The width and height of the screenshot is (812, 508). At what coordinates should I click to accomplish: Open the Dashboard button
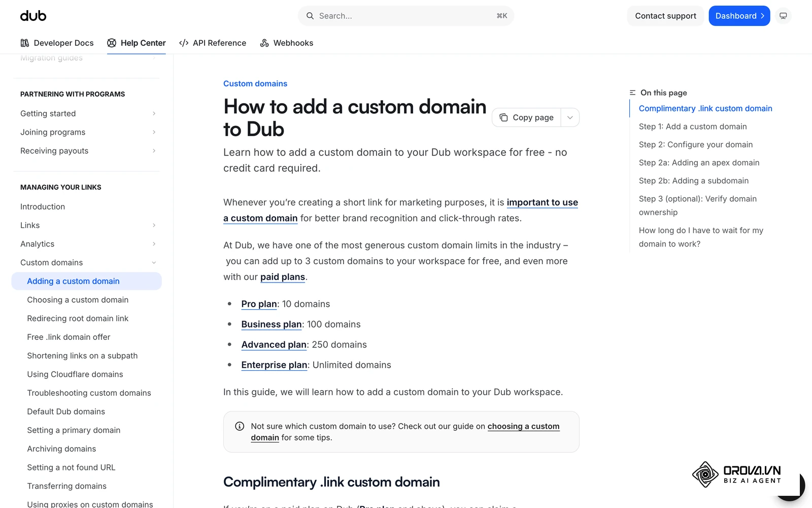[739, 16]
